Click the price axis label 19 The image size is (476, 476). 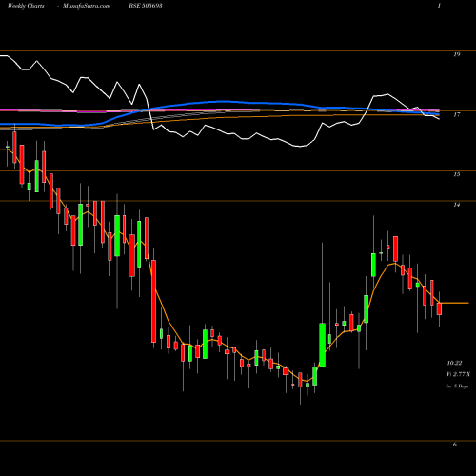pyautogui.click(x=456, y=54)
